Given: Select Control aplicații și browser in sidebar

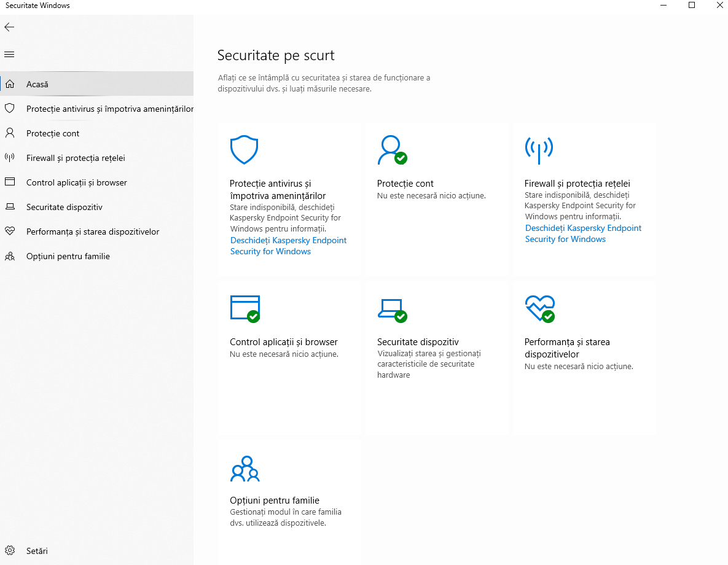Looking at the screenshot, I should click(76, 182).
